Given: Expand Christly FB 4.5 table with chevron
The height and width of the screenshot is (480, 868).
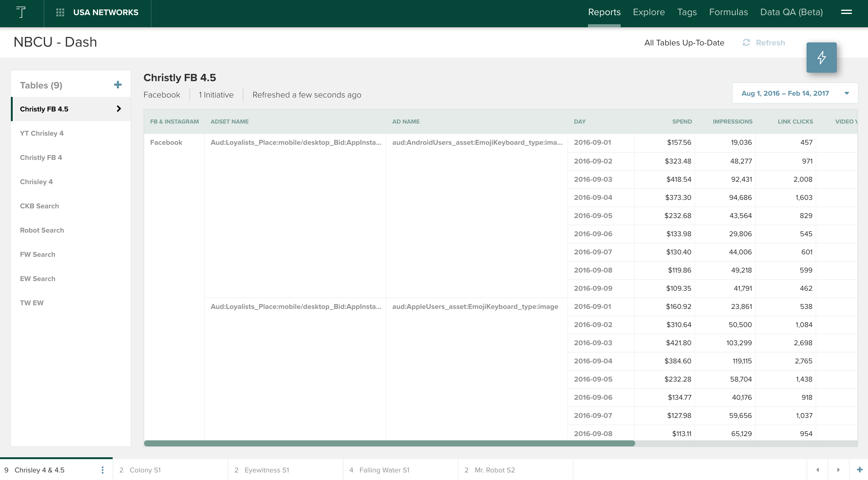Looking at the screenshot, I should coord(119,108).
